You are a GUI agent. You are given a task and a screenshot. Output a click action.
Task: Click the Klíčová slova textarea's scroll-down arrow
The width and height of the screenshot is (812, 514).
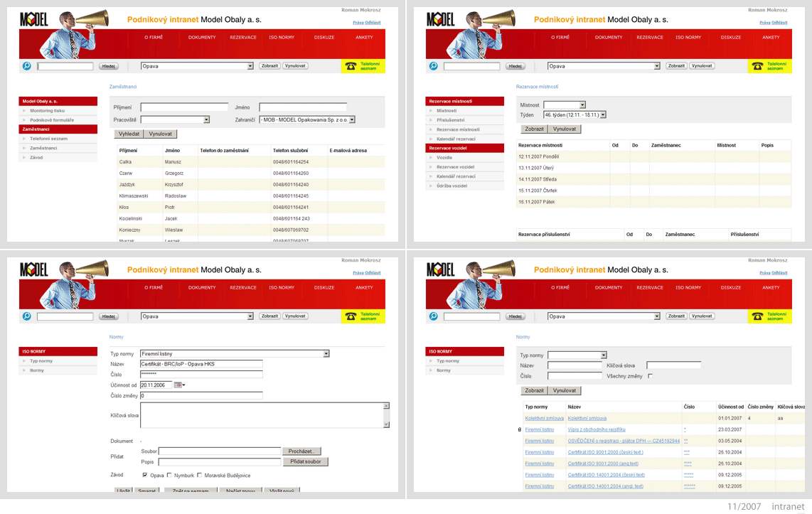tap(386, 424)
